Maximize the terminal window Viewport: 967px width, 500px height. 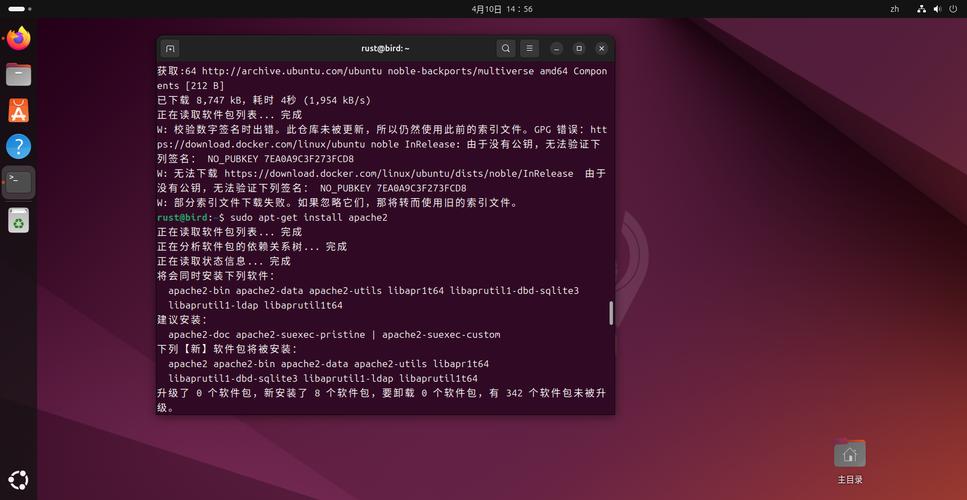point(579,48)
